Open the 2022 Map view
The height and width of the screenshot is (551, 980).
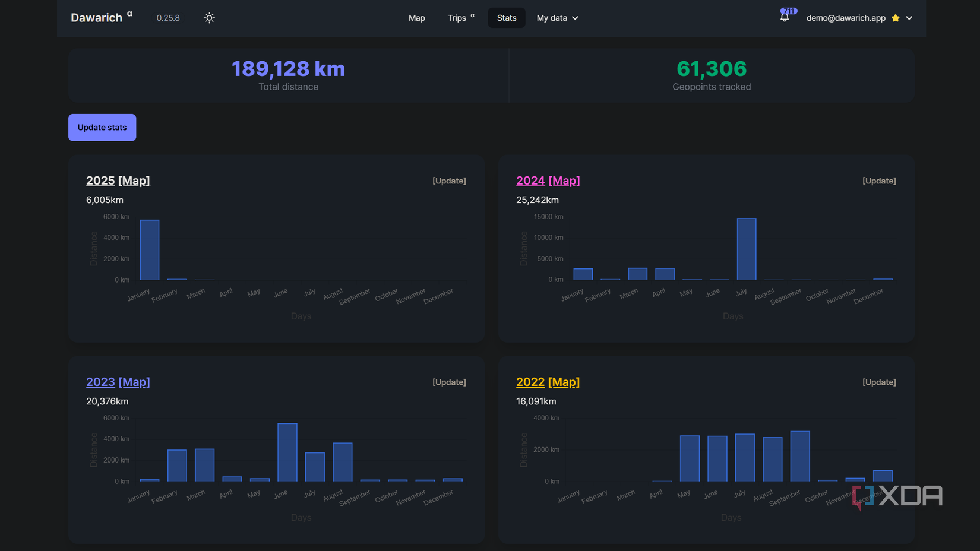(x=564, y=382)
